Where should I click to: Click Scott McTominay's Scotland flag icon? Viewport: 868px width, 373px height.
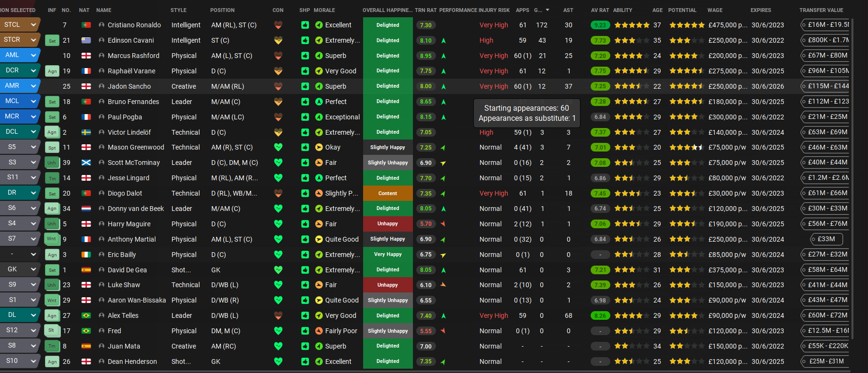86,163
